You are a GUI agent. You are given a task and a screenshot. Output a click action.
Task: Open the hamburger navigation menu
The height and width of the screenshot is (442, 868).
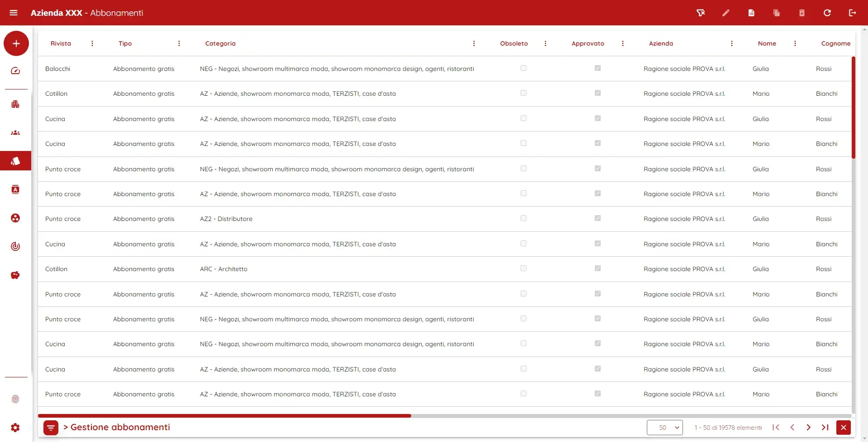(x=14, y=13)
